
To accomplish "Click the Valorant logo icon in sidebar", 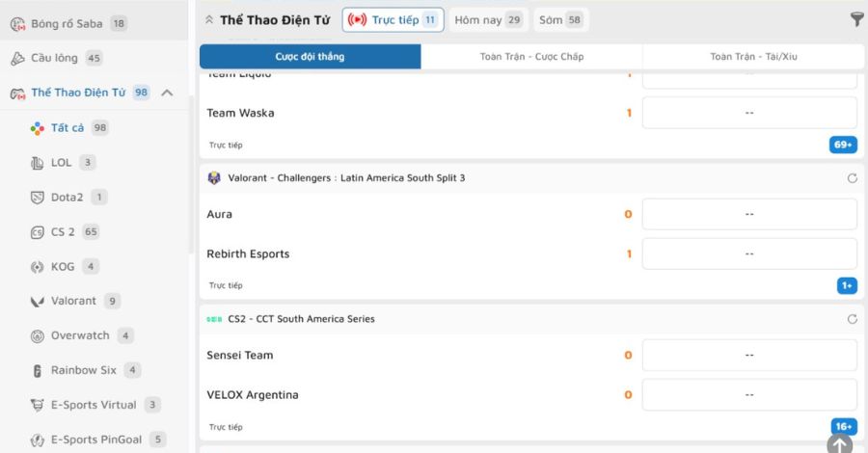I will pyautogui.click(x=37, y=302).
